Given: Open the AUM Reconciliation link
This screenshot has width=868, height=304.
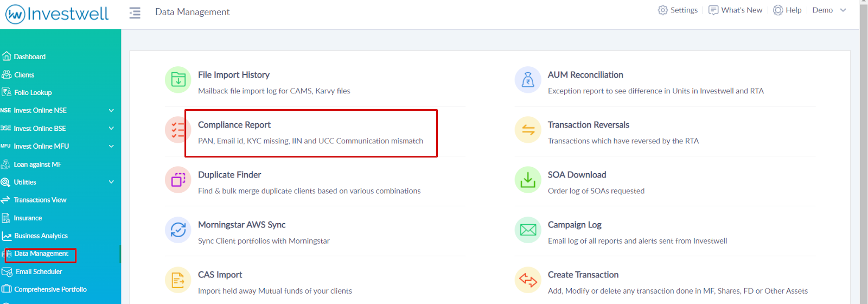Looking at the screenshot, I should [x=585, y=75].
